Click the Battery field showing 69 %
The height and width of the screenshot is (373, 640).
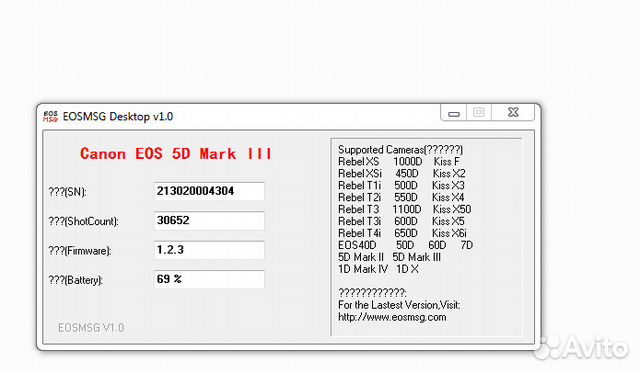(x=209, y=279)
